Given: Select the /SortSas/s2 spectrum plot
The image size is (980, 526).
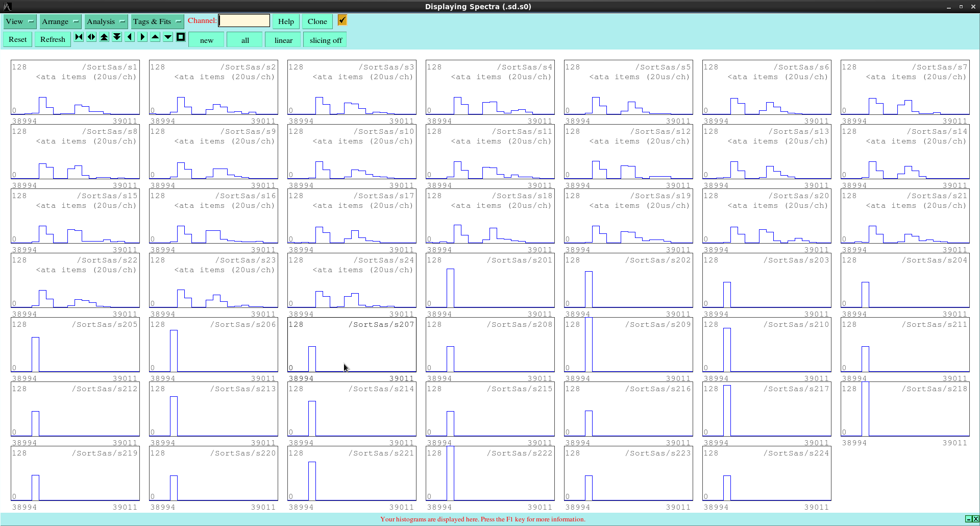Looking at the screenshot, I should coord(213,87).
